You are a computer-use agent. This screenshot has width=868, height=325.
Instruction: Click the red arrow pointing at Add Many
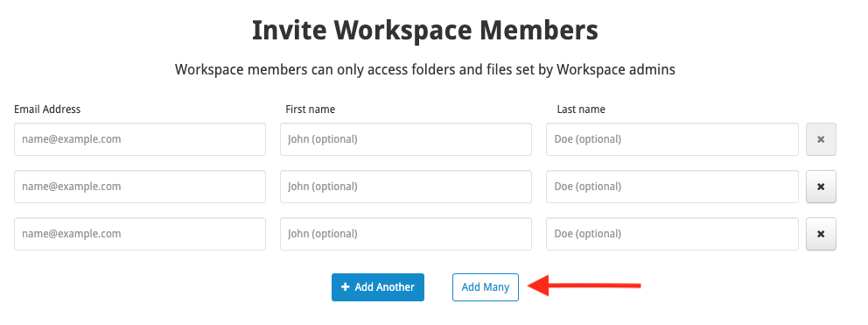[584, 286]
